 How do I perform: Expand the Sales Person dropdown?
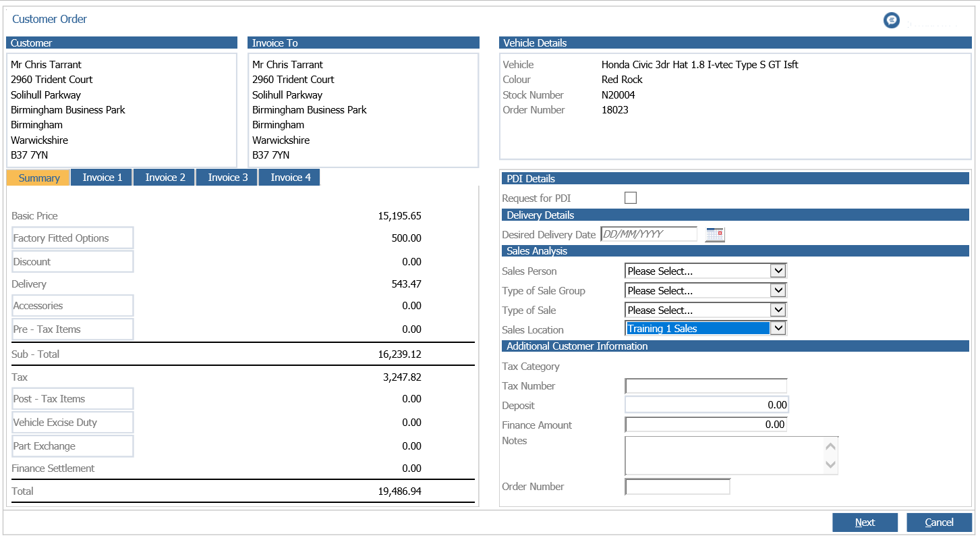[705, 271]
